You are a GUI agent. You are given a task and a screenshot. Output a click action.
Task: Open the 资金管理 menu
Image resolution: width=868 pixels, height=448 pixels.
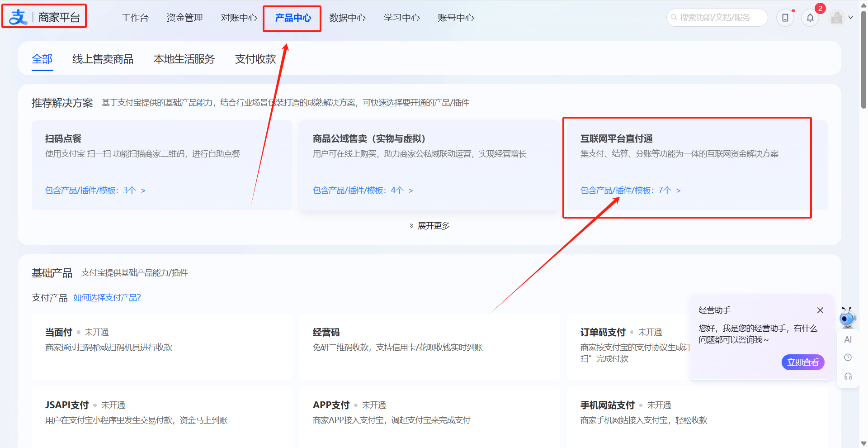click(x=184, y=18)
